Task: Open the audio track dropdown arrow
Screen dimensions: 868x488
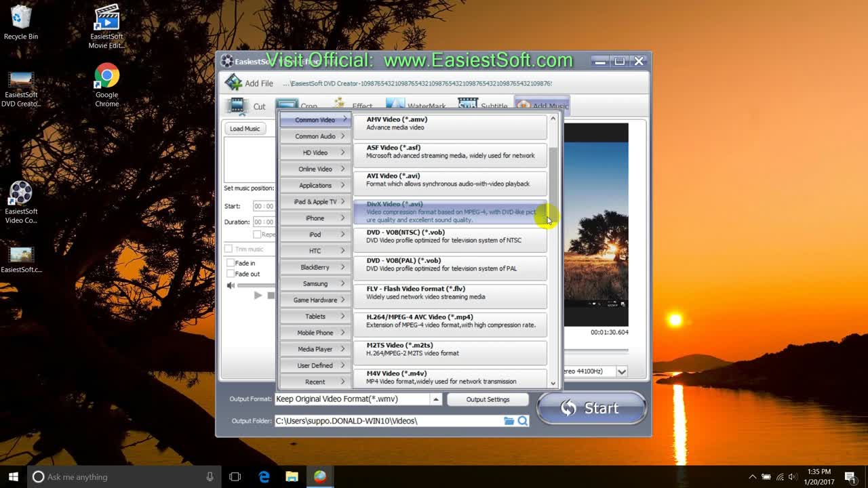Action: [x=622, y=371]
